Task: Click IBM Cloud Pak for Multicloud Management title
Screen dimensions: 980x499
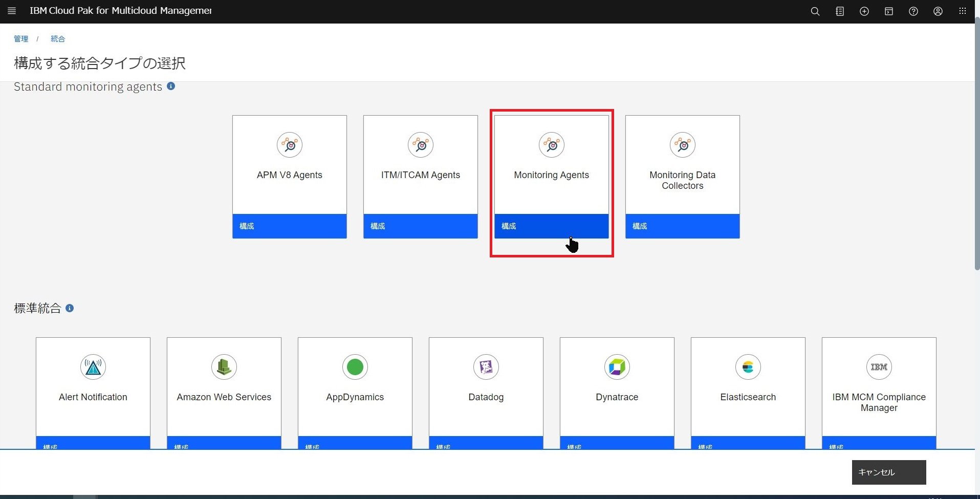Action: (x=121, y=11)
